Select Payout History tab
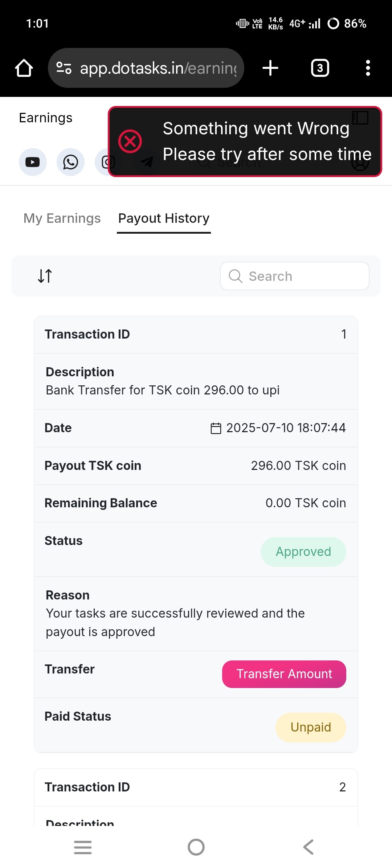Screen dimensions: 392x868 pyautogui.click(x=164, y=218)
